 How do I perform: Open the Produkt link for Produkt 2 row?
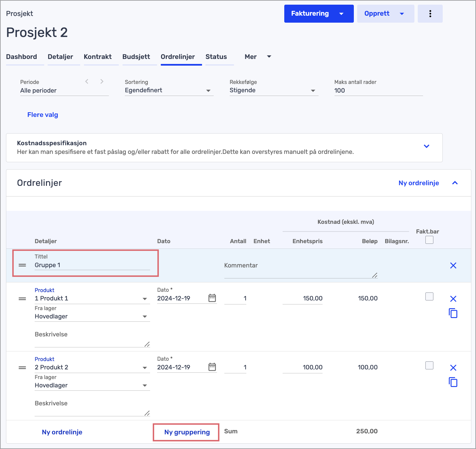pos(45,359)
